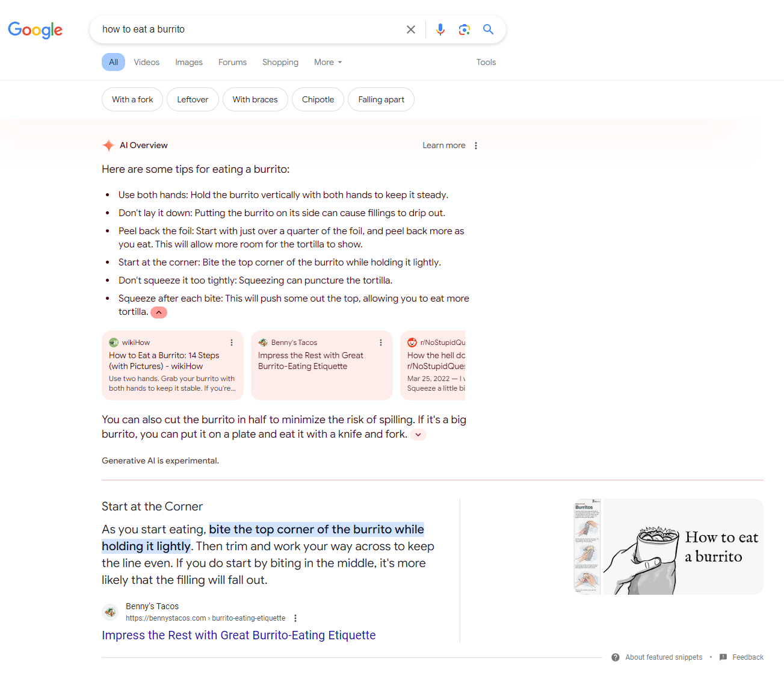The image size is (784, 673).
Task: Click the wikiHow favicon on source card
Action: click(x=114, y=343)
